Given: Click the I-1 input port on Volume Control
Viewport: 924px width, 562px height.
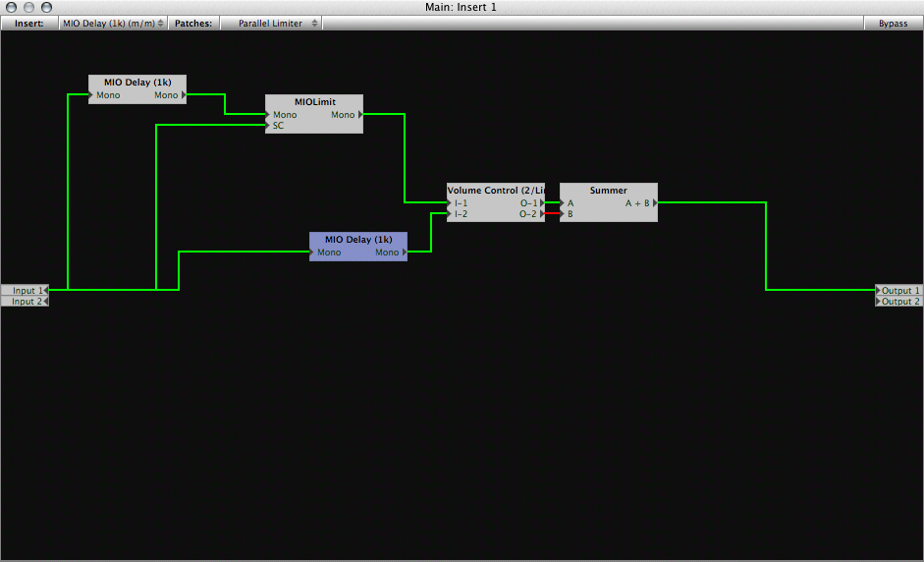Looking at the screenshot, I should [458, 202].
